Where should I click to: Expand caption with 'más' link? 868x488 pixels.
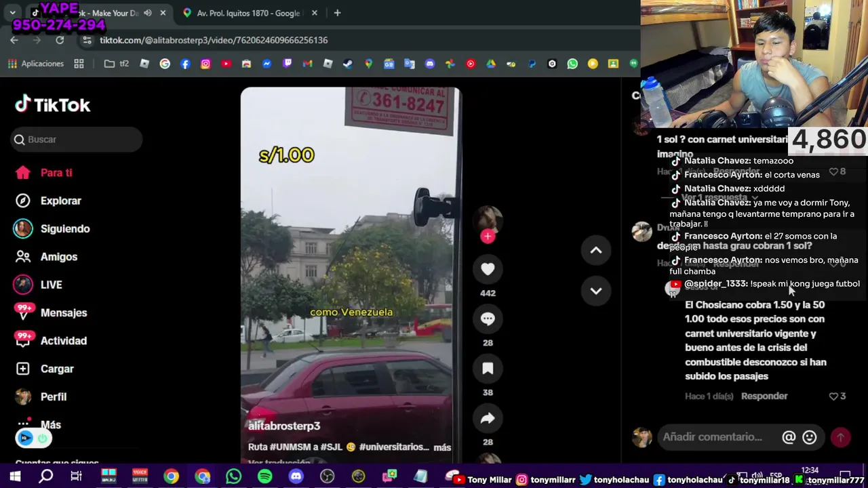[x=442, y=447]
